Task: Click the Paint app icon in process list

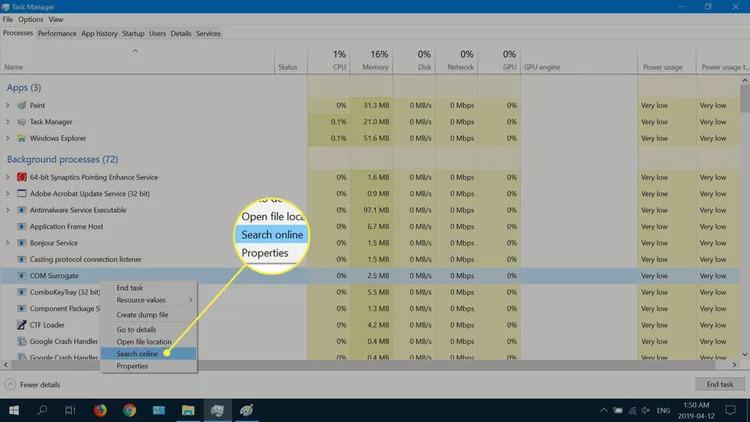Action: (22, 105)
